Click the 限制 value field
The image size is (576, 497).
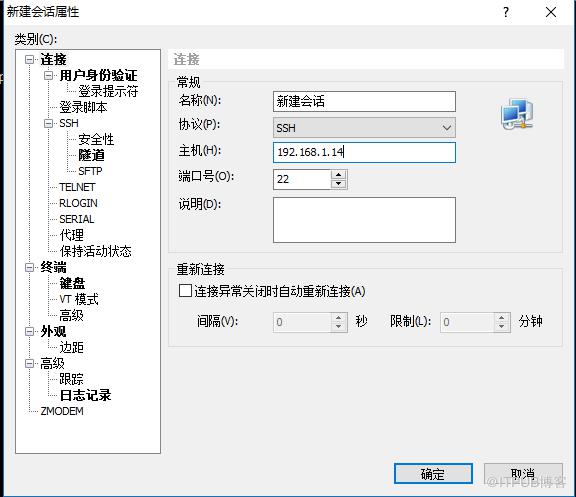[x=467, y=322]
